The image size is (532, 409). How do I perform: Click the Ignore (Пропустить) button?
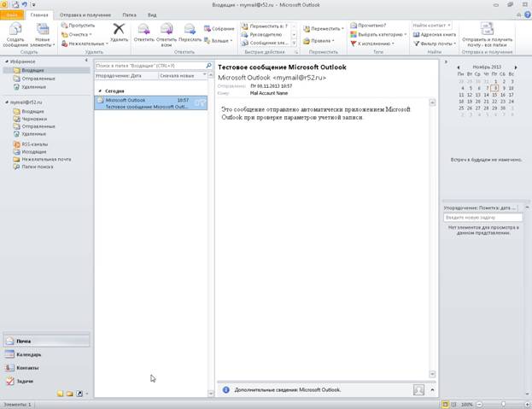(x=79, y=26)
